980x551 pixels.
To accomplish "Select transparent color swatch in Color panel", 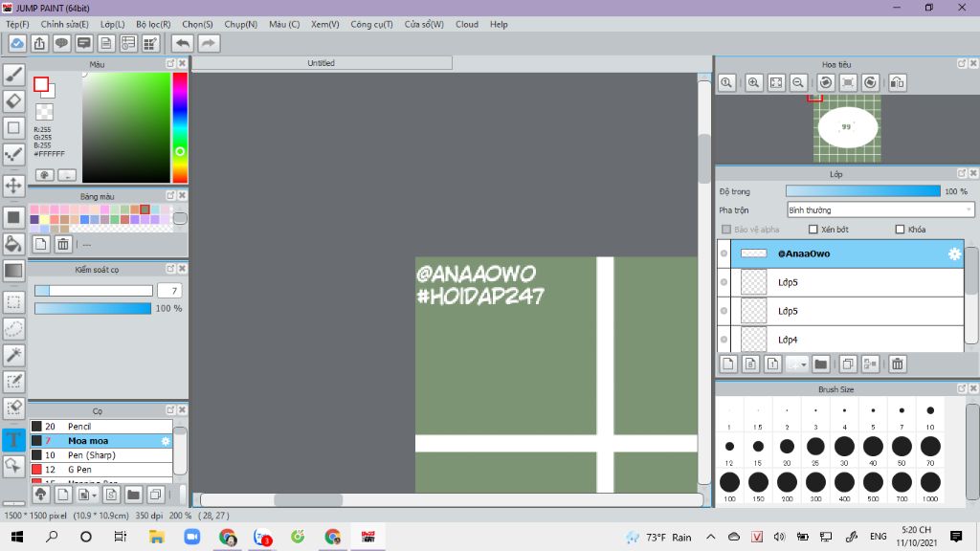I will tap(44, 112).
